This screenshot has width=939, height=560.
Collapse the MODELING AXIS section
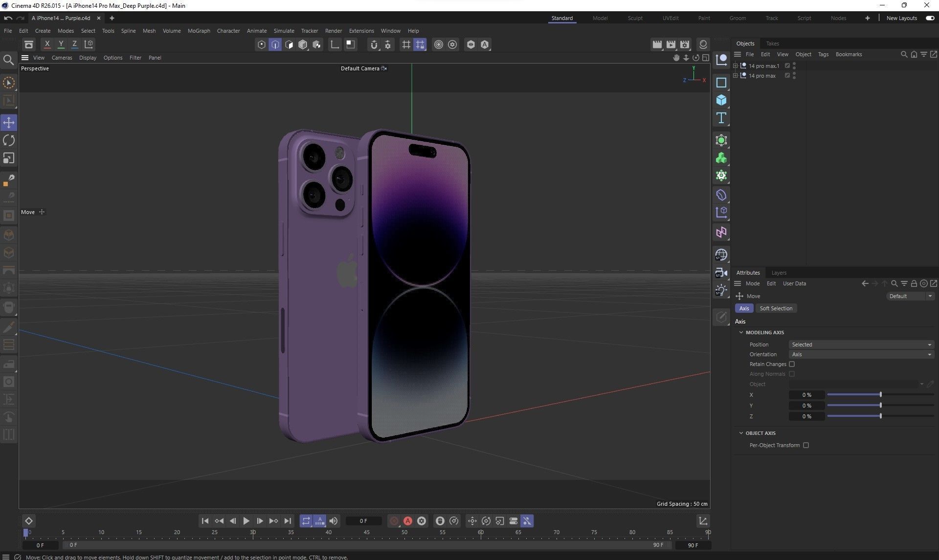(741, 332)
